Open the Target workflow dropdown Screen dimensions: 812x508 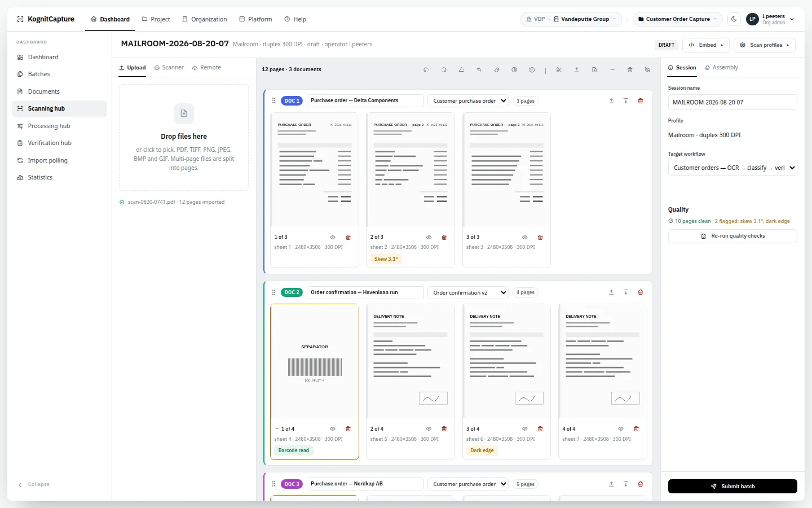click(x=732, y=168)
